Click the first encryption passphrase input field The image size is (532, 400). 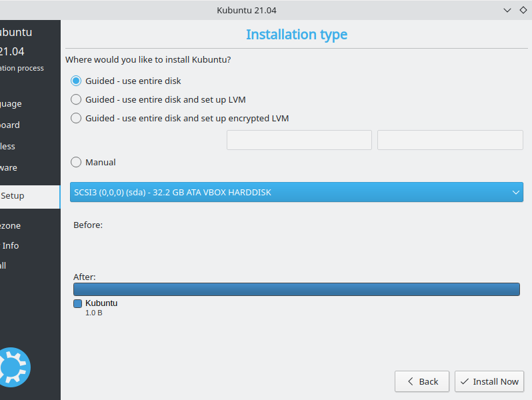(x=299, y=140)
